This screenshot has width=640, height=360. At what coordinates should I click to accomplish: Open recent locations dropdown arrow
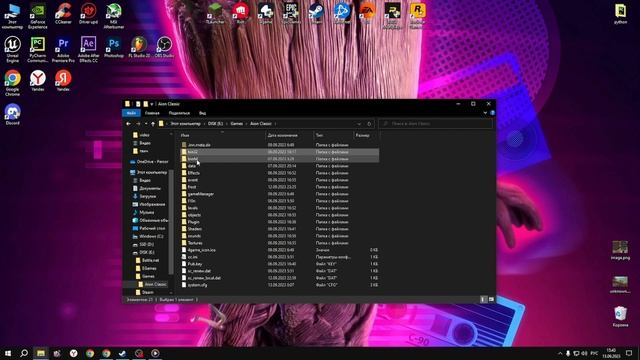point(146,124)
